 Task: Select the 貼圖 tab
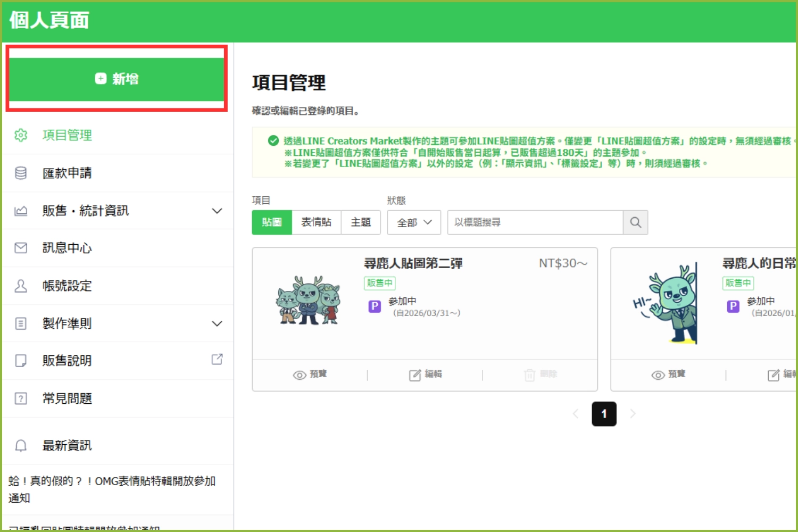pyautogui.click(x=272, y=222)
